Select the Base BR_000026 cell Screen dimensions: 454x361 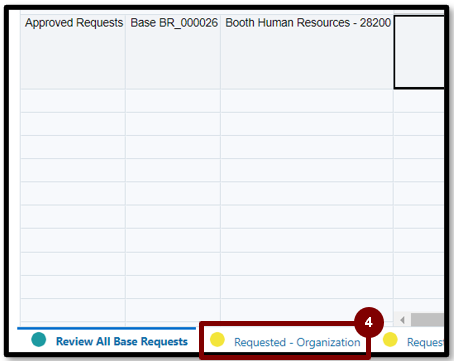[x=173, y=52]
